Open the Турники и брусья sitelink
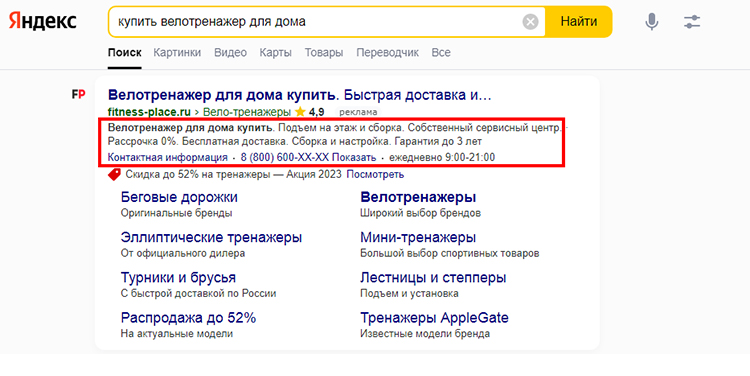Screen dimensions: 750x376 pos(178,277)
